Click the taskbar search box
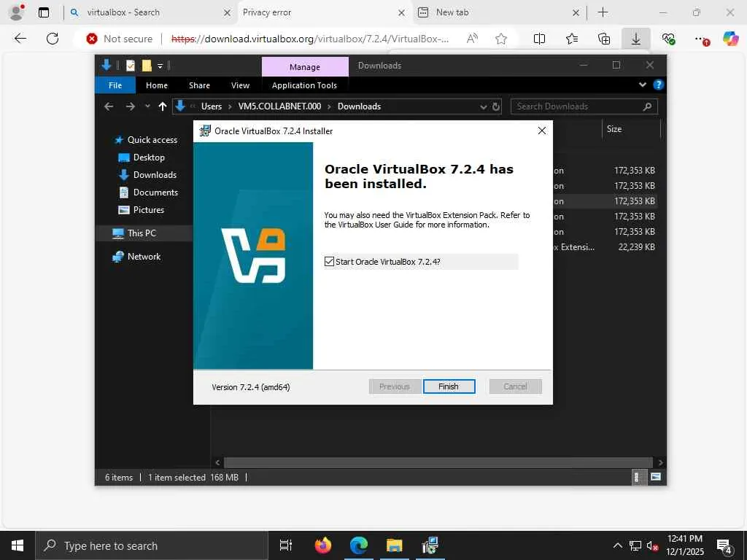The height and width of the screenshot is (560, 747). [152, 545]
